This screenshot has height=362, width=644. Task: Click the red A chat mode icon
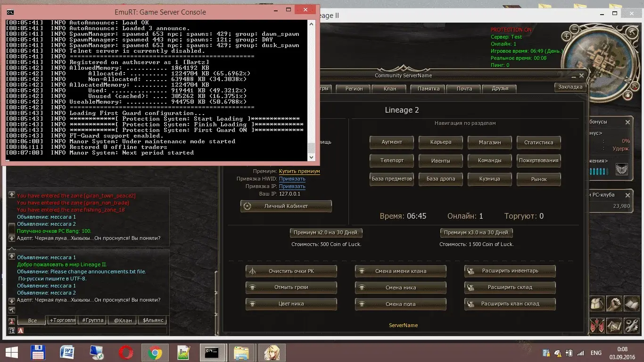pyautogui.click(x=21, y=331)
